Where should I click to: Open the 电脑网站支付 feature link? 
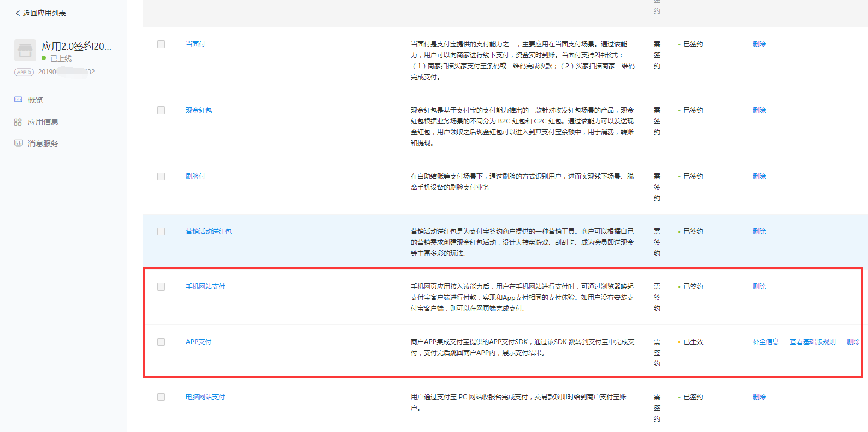(x=205, y=397)
